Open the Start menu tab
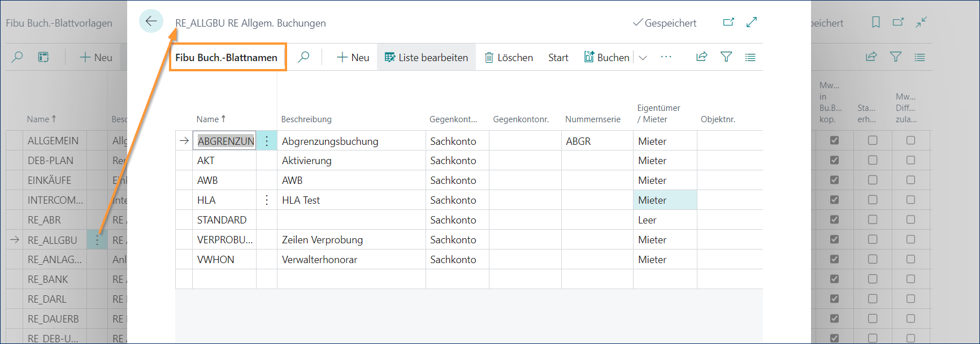The image size is (980, 344). click(558, 58)
